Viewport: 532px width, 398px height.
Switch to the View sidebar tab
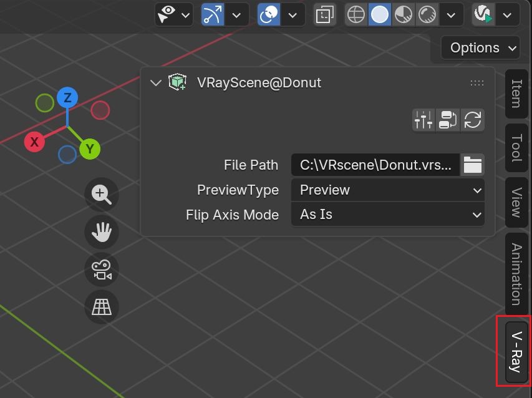(x=516, y=203)
